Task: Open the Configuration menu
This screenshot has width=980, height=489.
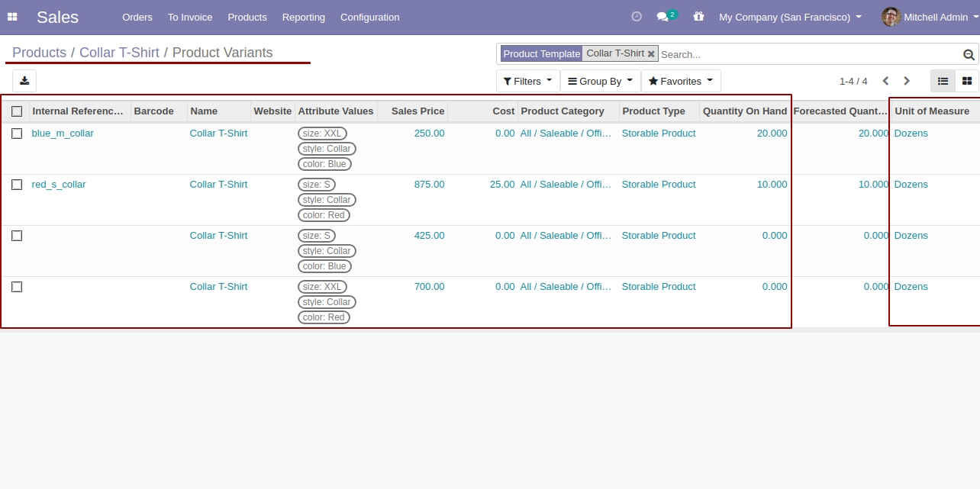Action: click(369, 17)
